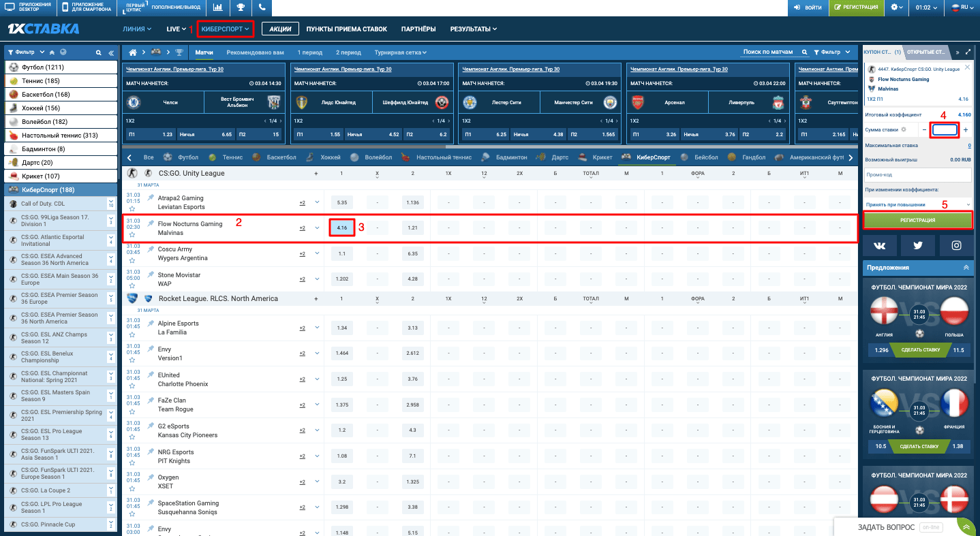Screen dimensions: 980x536
Task: Favorite the NRG Esports match star
Action: [x=132, y=463]
